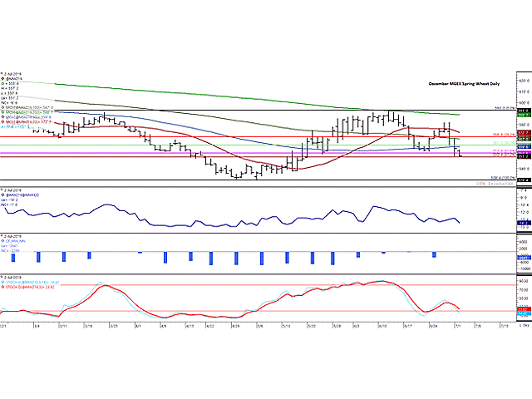This screenshot has width=532, height=399.
Task: Click the dark red 572'7 moving average price tag
Action: point(524,132)
